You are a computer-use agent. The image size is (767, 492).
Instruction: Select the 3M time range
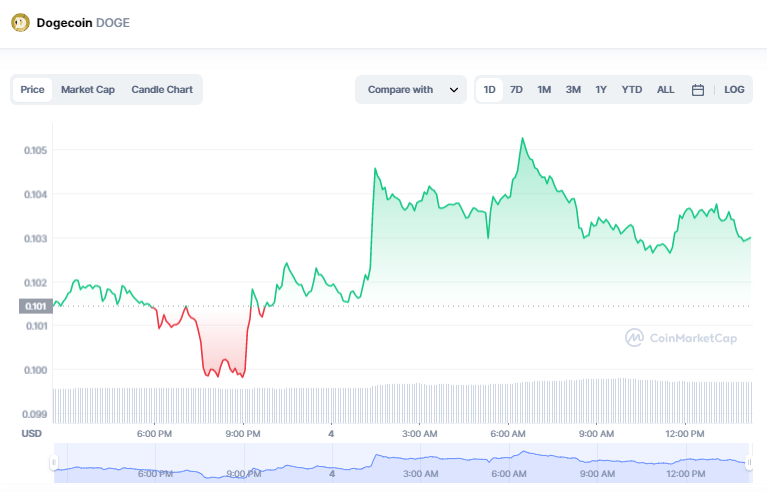pyautogui.click(x=573, y=89)
